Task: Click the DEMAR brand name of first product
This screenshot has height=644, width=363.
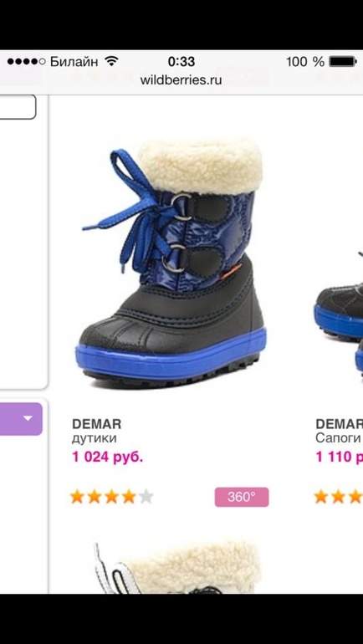Action: pyautogui.click(x=96, y=424)
